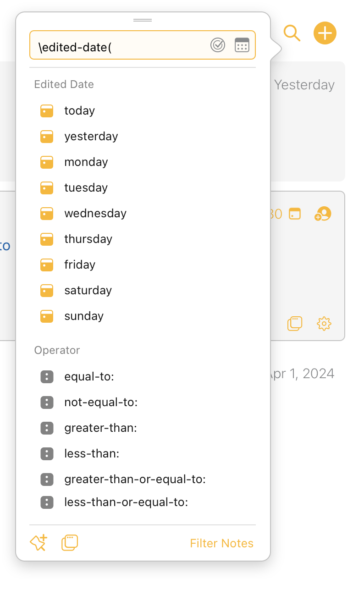The image size is (364, 595).
Task: Select the "greater-than:" operator
Action: click(x=101, y=428)
